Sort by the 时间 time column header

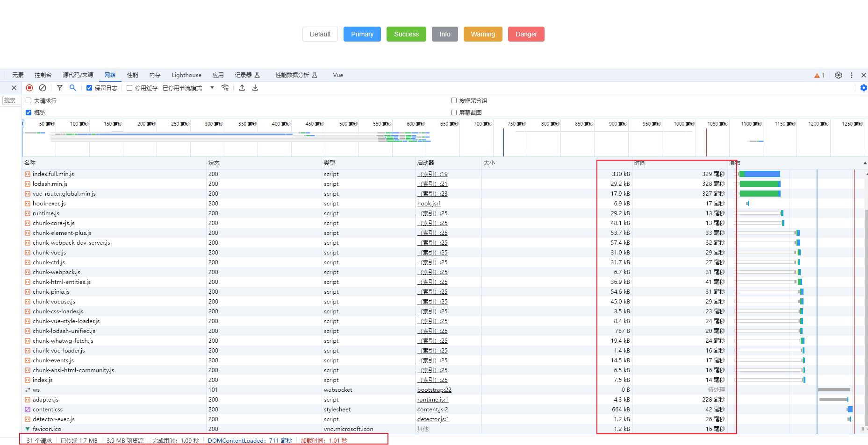(x=680, y=163)
